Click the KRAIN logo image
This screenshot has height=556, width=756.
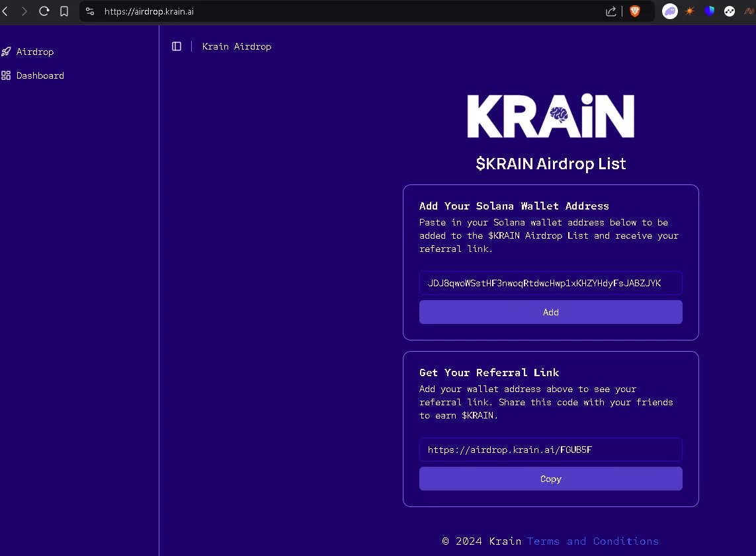(550, 116)
